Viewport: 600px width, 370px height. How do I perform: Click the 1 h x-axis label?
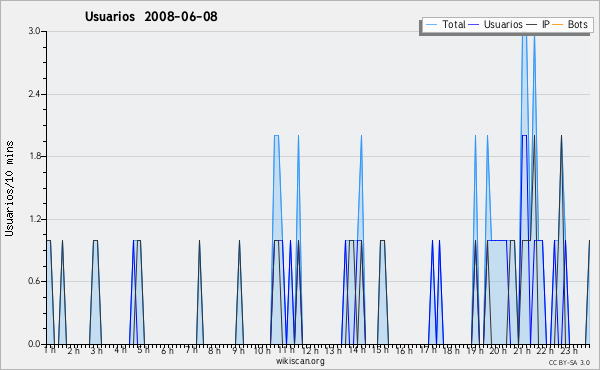coord(50,350)
